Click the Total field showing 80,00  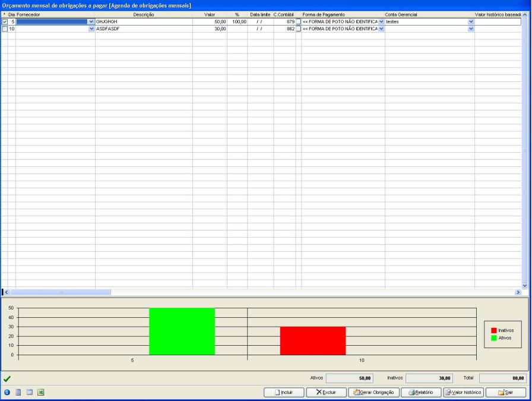pyautogui.click(x=502, y=378)
